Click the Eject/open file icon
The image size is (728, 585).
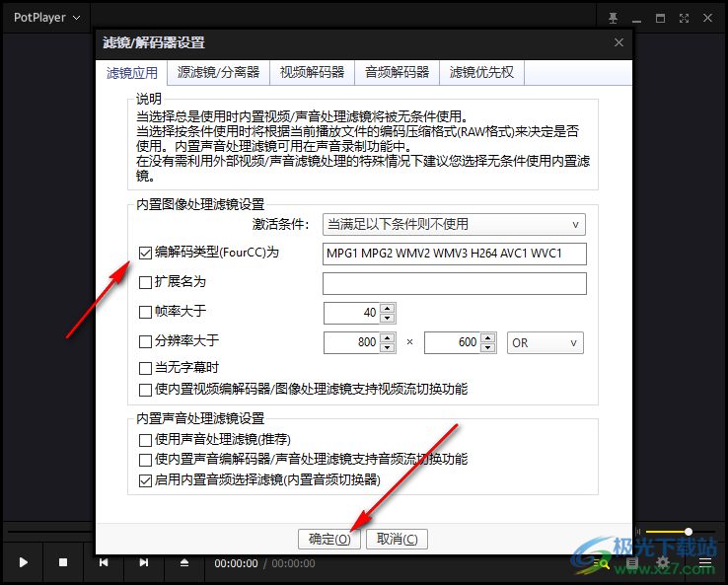tap(184, 562)
